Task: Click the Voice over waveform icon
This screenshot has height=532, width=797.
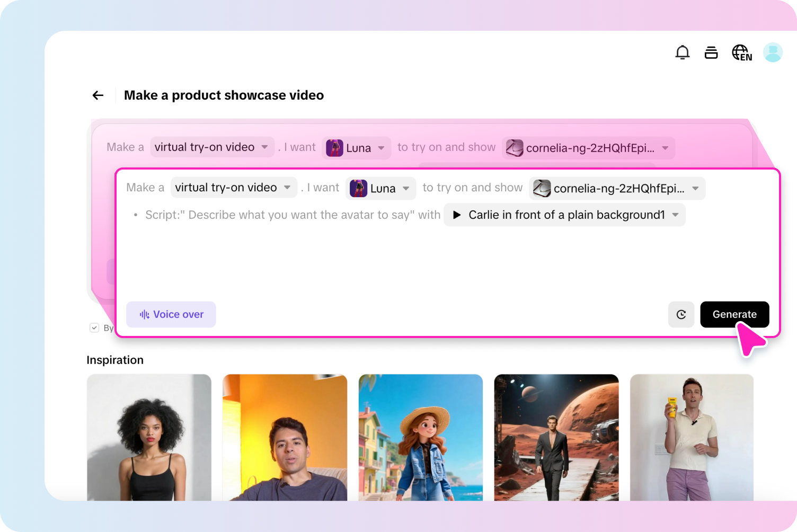Action: (x=144, y=314)
